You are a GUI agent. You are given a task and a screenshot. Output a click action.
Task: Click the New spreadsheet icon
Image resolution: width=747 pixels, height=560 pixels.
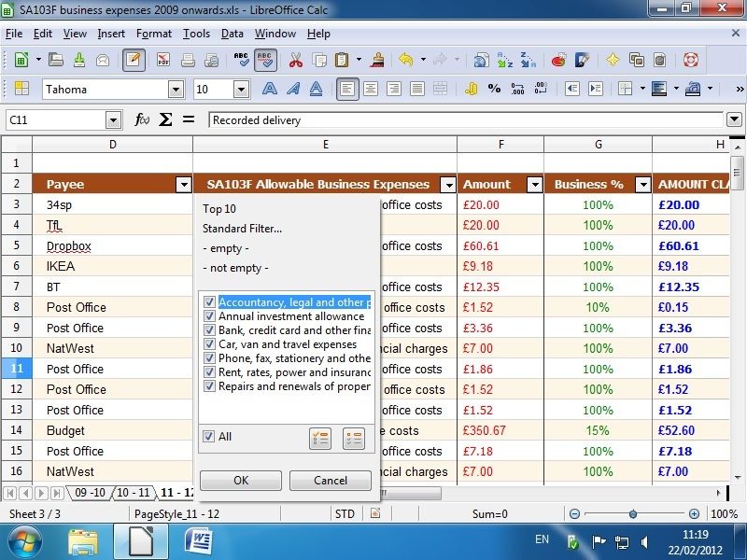point(21,60)
